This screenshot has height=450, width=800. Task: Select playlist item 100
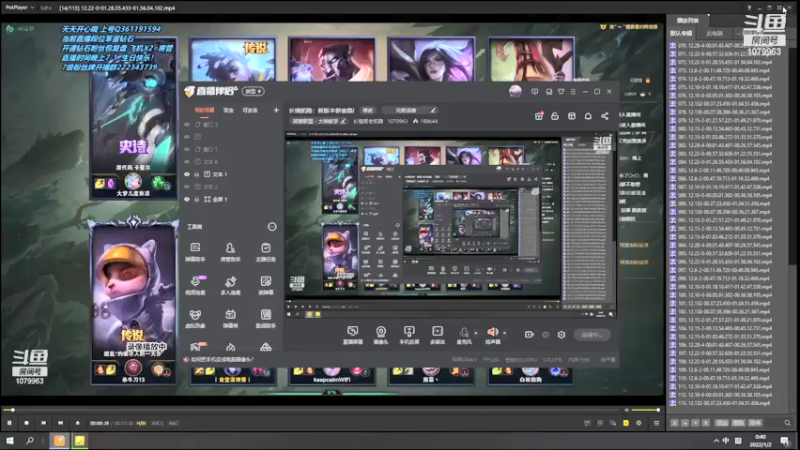click(720, 295)
